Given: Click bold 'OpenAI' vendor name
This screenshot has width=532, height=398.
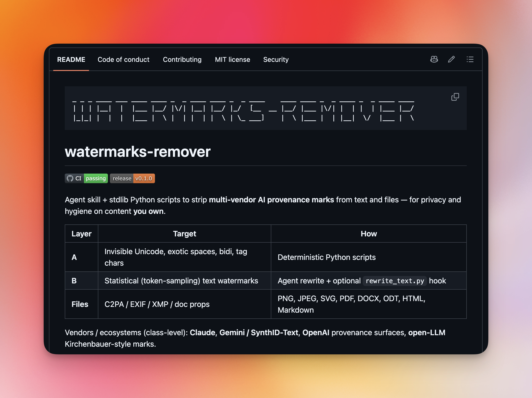Looking at the screenshot, I should (x=316, y=333).
